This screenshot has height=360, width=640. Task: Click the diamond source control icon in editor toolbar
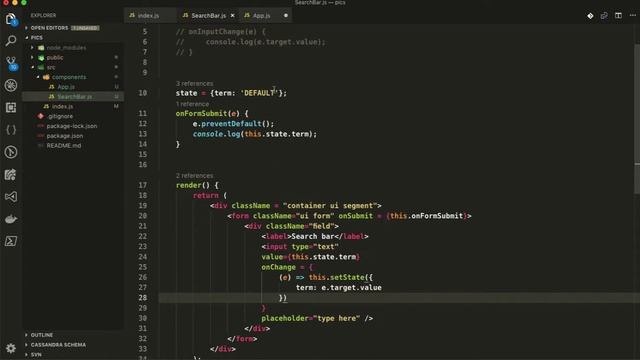[590, 16]
